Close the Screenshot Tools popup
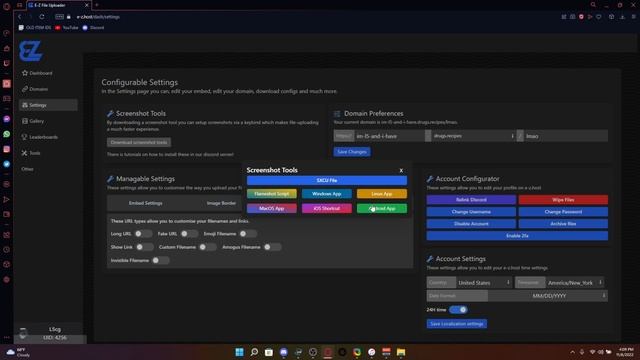Image resolution: width=640 pixels, height=360 pixels. tap(401, 170)
